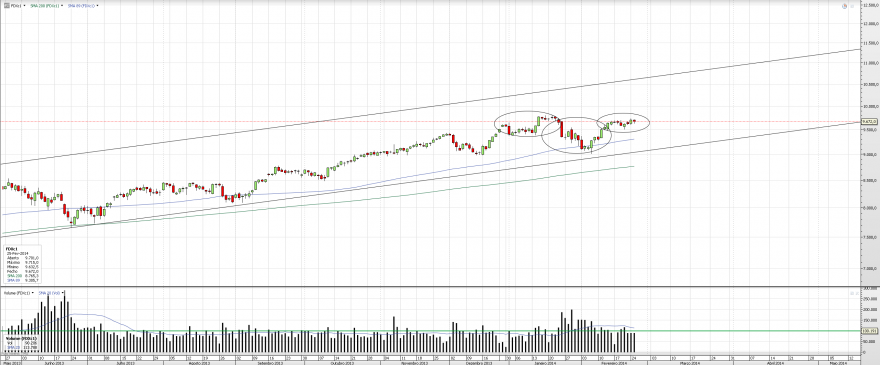Click the green volume value tag on the volume axis

870,331
